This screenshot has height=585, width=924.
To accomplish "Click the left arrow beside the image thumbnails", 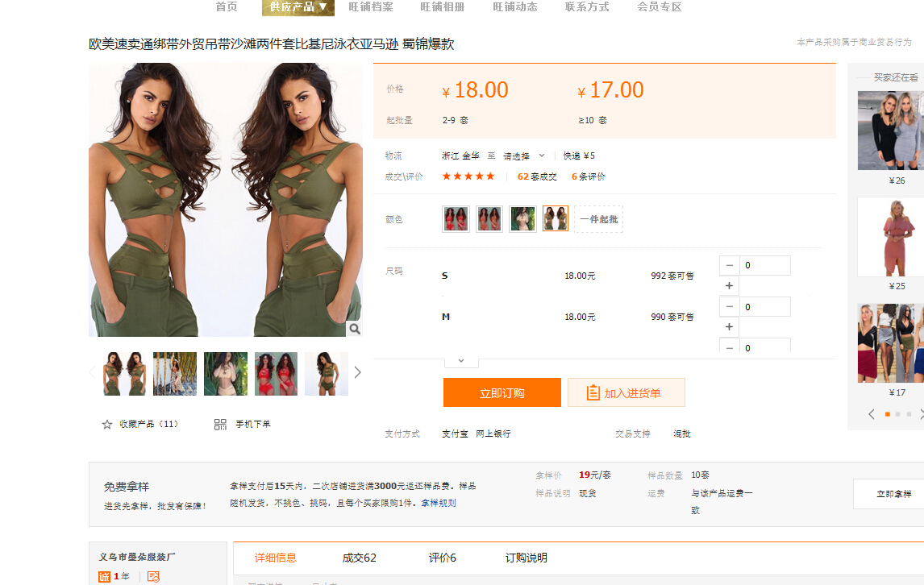I will click(92, 372).
